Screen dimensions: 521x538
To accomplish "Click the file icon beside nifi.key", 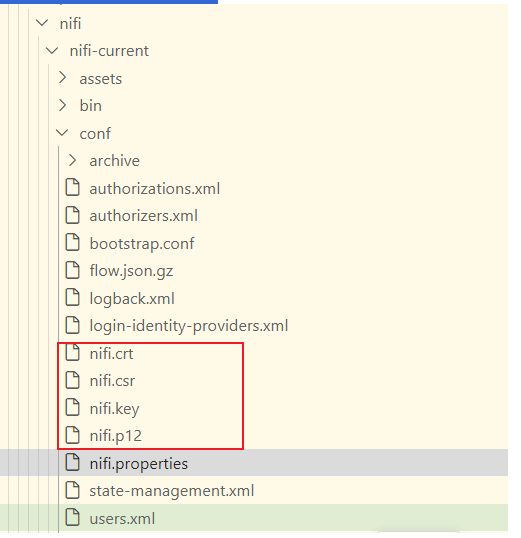I will (x=73, y=407).
